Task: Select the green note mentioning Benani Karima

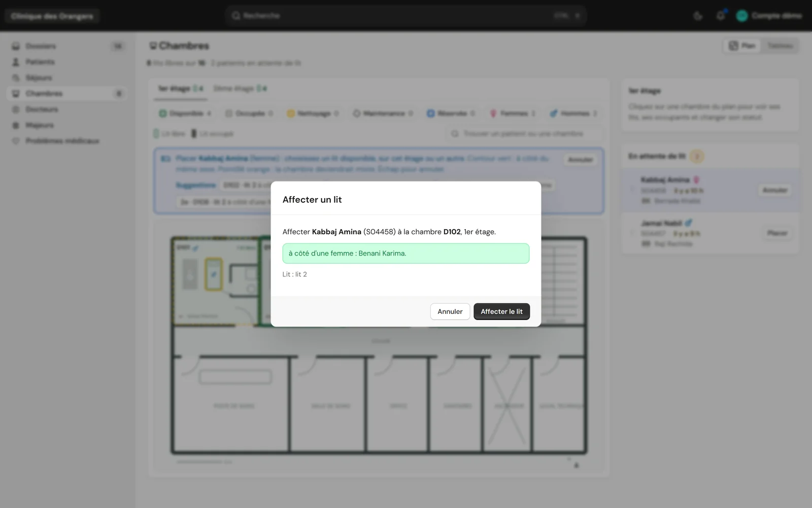Action: [x=405, y=253]
